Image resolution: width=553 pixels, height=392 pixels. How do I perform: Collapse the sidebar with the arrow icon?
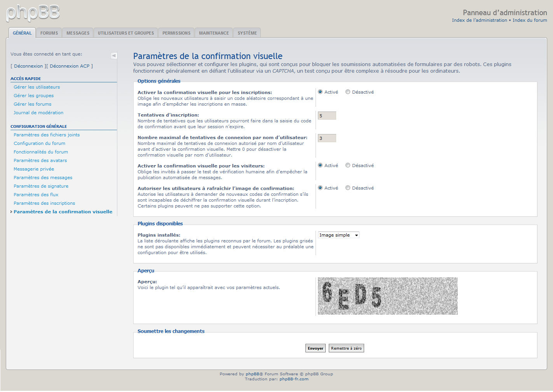114,56
